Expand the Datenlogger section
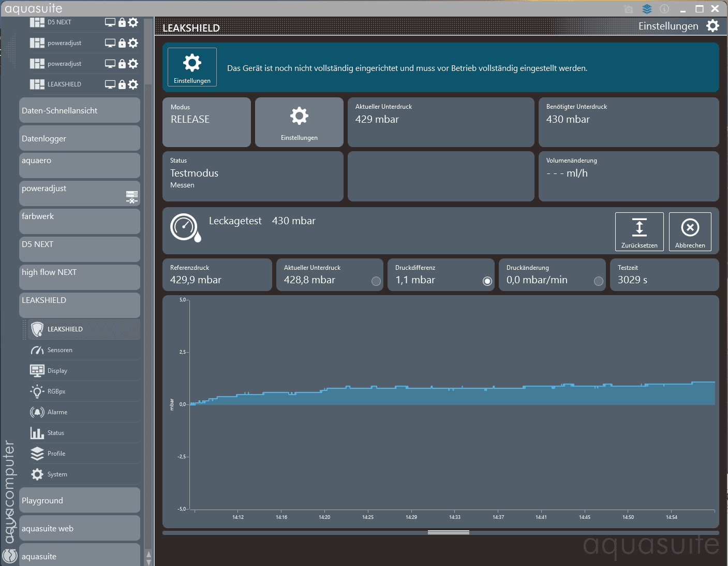 click(x=80, y=138)
